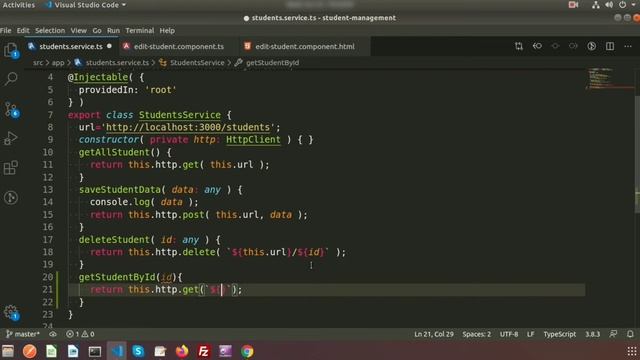Screen dimensions: 640x360
Task: Open Google Chrome from the dock
Action: [247, 351]
